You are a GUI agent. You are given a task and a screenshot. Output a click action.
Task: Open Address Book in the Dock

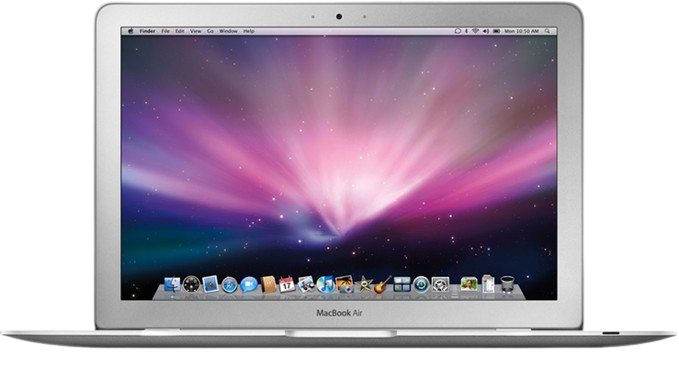pyautogui.click(x=268, y=284)
